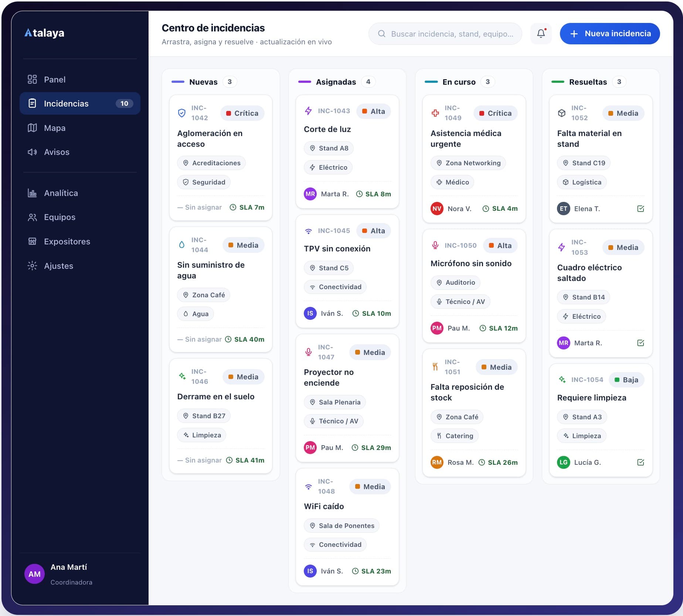Click the box icon on INC-1052 card
The width and height of the screenshot is (683, 616).
tap(561, 113)
